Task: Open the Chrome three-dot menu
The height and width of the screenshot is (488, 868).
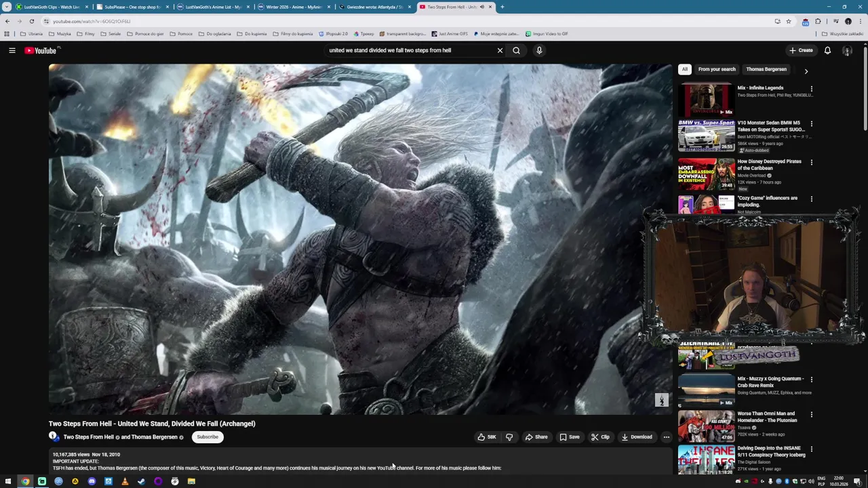Action: (x=860, y=21)
